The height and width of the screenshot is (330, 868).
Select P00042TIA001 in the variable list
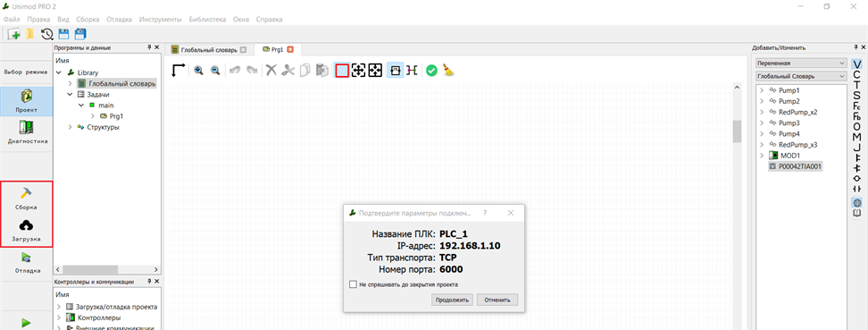pyautogui.click(x=795, y=166)
